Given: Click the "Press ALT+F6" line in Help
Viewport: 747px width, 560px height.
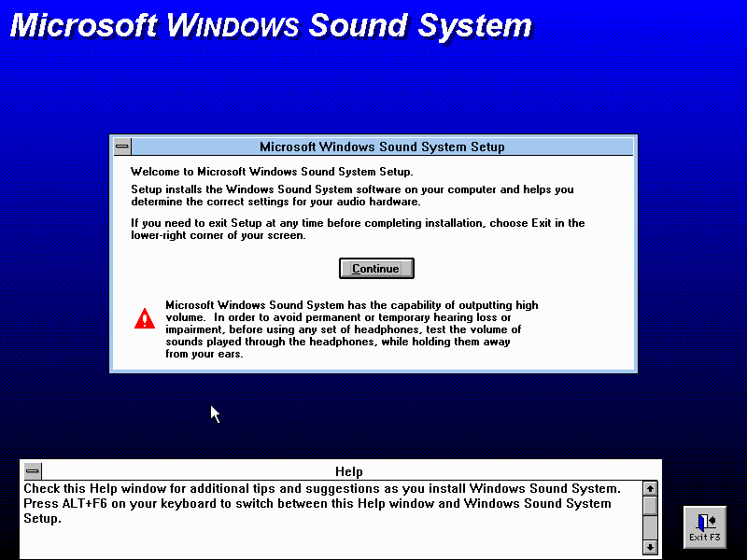Looking at the screenshot, I should pyautogui.click(x=317, y=503).
